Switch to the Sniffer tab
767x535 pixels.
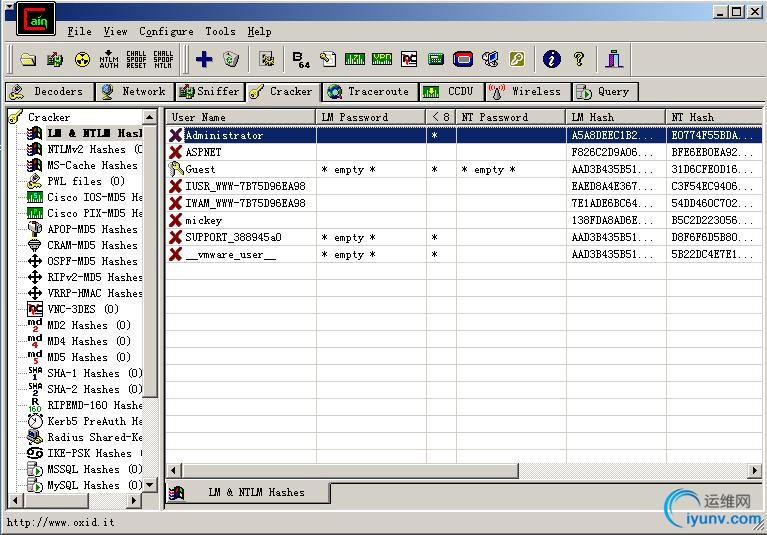pos(209,91)
